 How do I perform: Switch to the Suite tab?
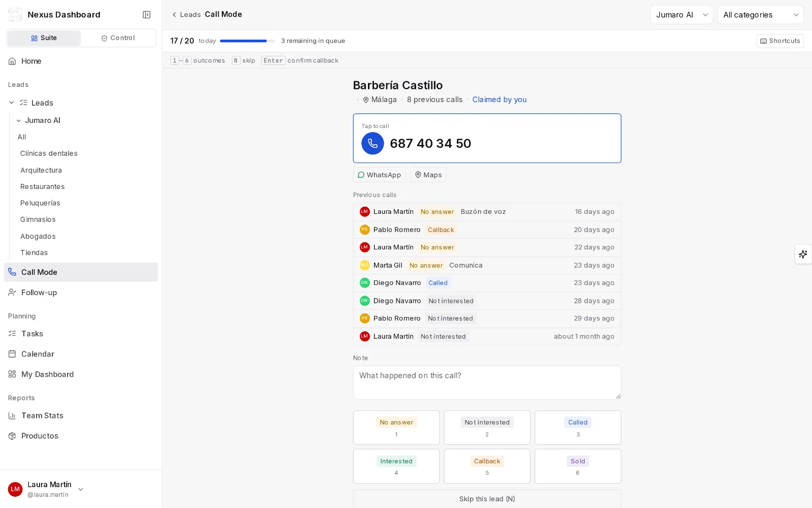(x=44, y=38)
